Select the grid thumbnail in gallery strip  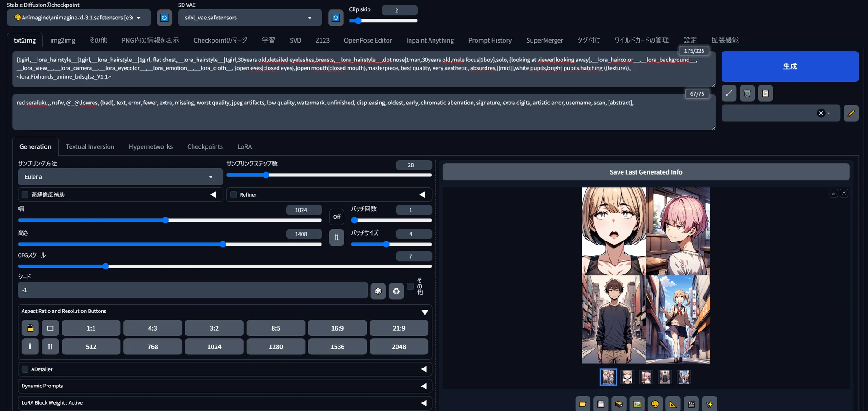pos(608,377)
